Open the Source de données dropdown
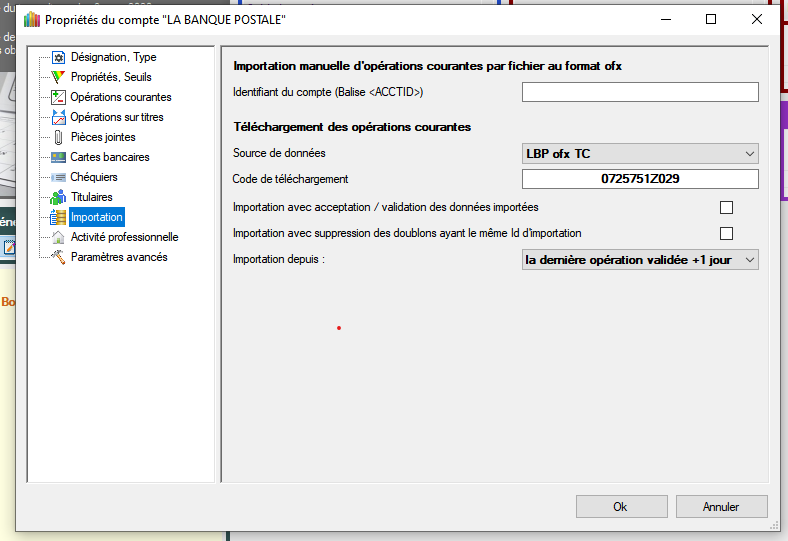 (x=640, y=154)
